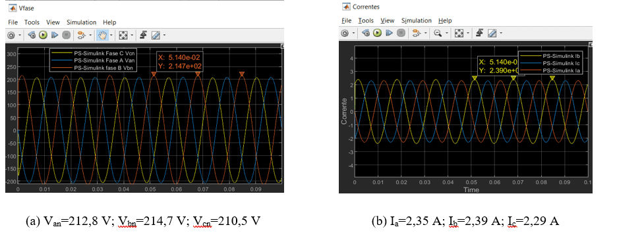Expand gear dropdown arrow in Correntes toolbar
The image size is (644, 250).
click(x=354, y=33)
